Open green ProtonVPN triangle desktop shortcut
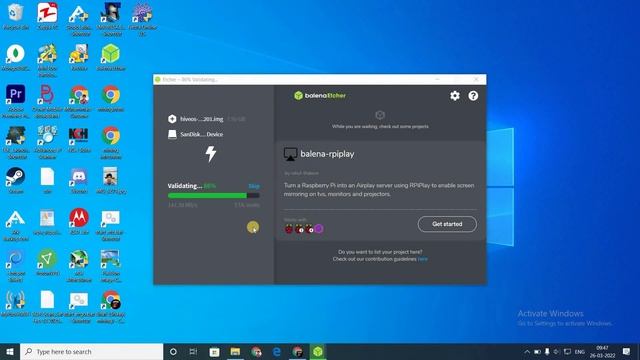640x360 pixels. 47,262
